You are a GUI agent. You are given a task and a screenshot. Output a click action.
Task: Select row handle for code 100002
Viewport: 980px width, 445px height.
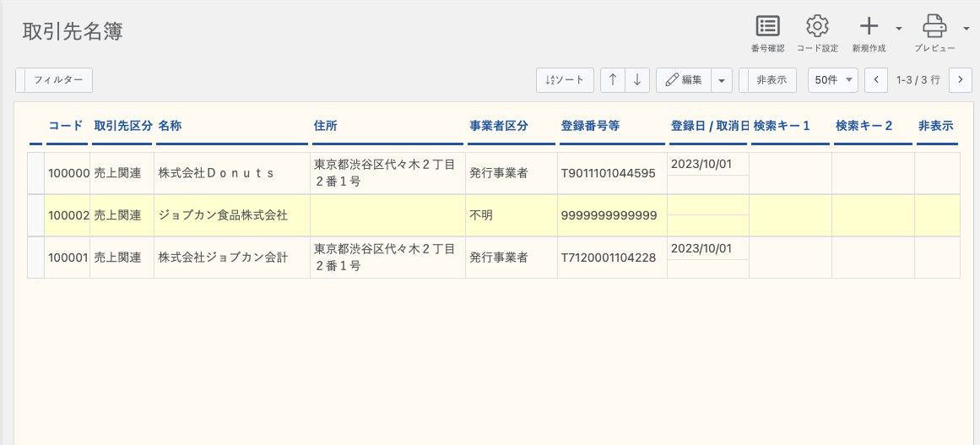(35, 215)
